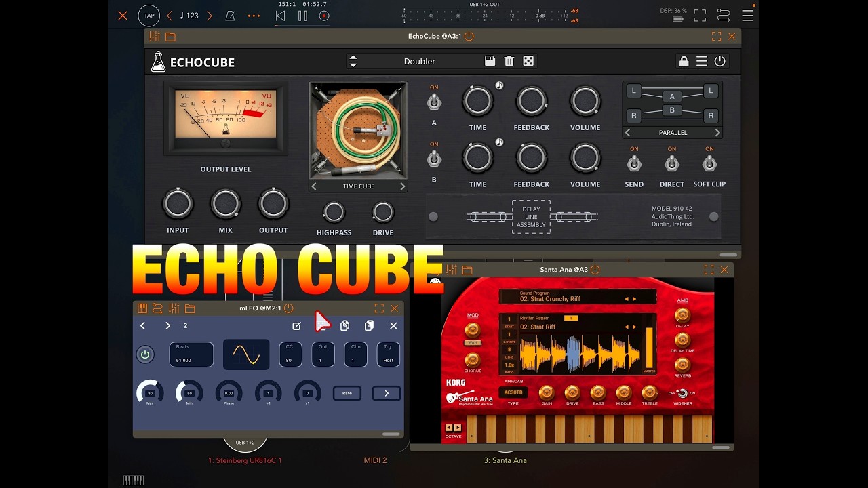The width and height of the screenshot is (868, 488).
Task: Go to next mLFO slot arrow
Action: click(167, 326)
